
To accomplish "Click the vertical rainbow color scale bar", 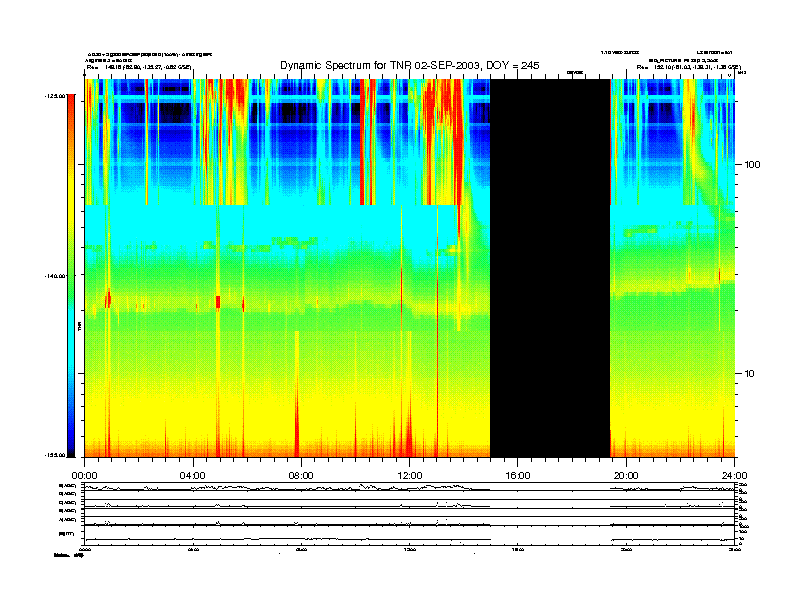I will coord(71,276).
